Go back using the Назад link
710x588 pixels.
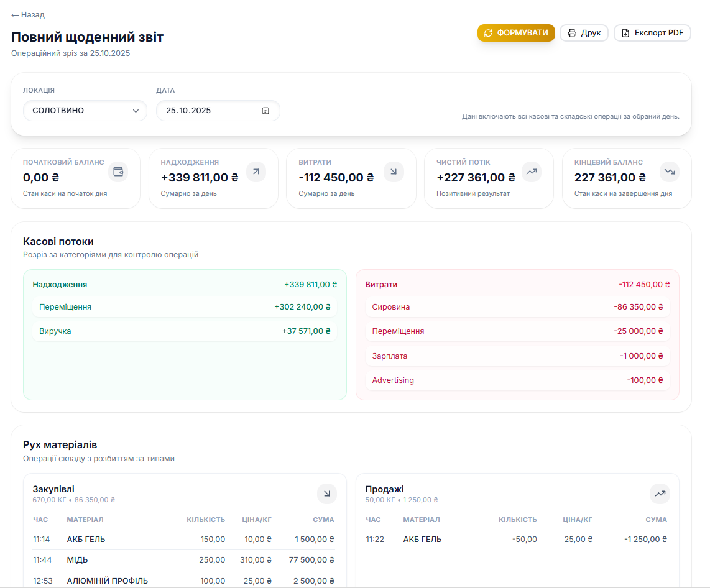28,14
